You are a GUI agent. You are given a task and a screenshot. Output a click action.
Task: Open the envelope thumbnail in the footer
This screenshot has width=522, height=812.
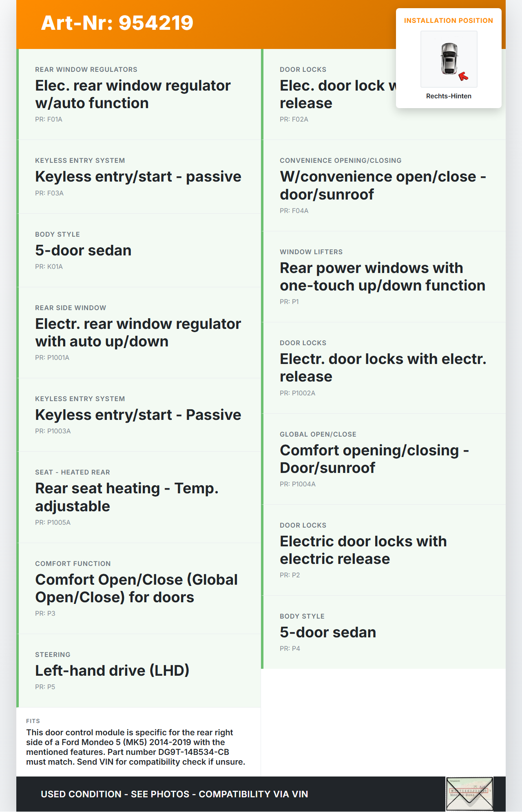[x=469, y=794]
